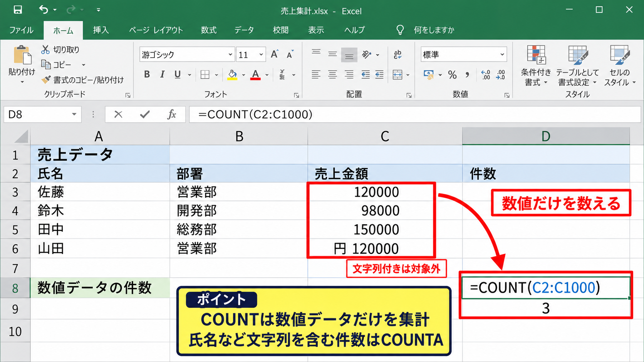
Task: Open phonetic guide (ふりがな) icon
Action: pos(282,74)
